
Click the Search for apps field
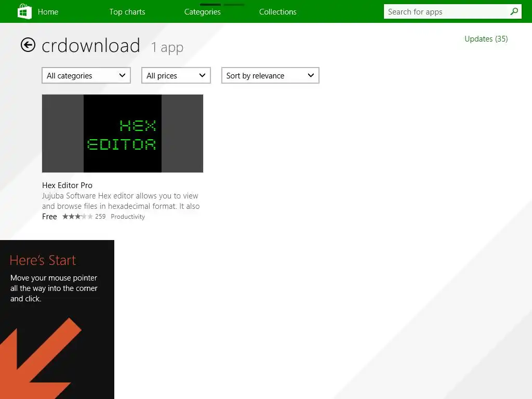[453, 11]
